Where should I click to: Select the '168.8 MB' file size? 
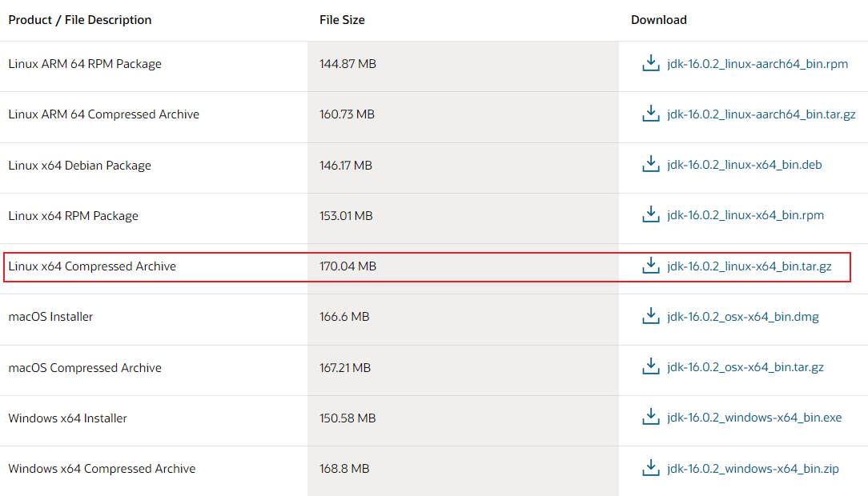[x=344, y=469]
